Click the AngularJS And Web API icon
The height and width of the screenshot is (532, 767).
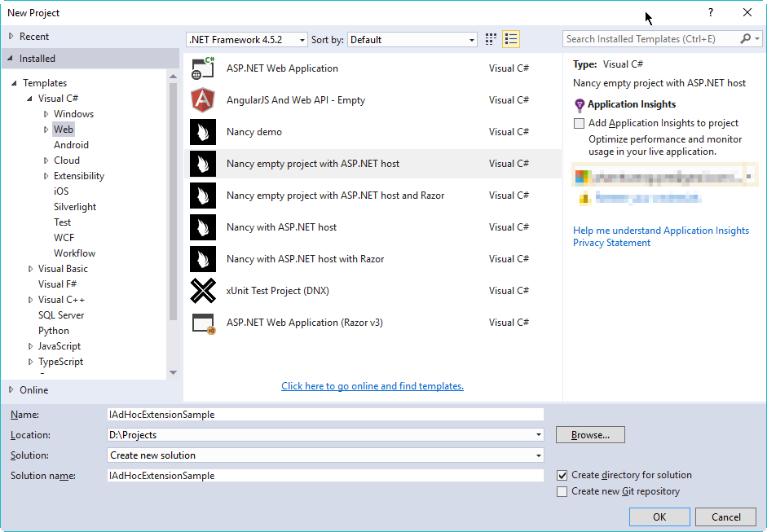click(x=202, y=99)
